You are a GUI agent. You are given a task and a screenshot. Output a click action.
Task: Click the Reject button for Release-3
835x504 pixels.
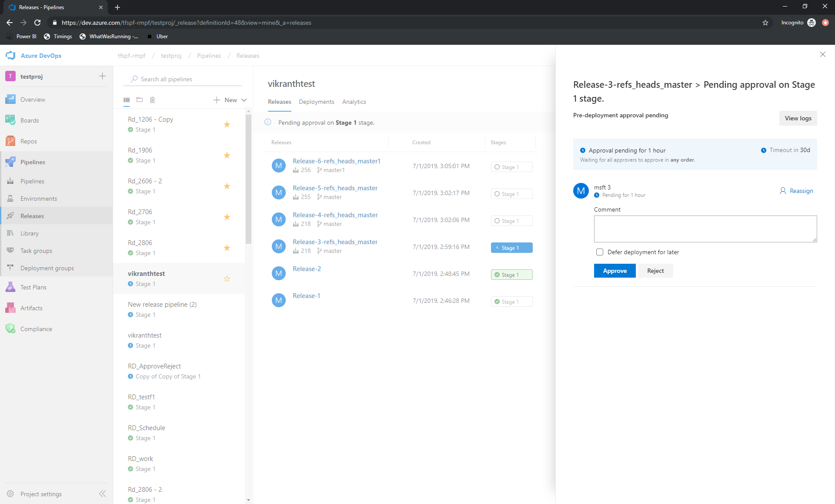pos(655,271)
